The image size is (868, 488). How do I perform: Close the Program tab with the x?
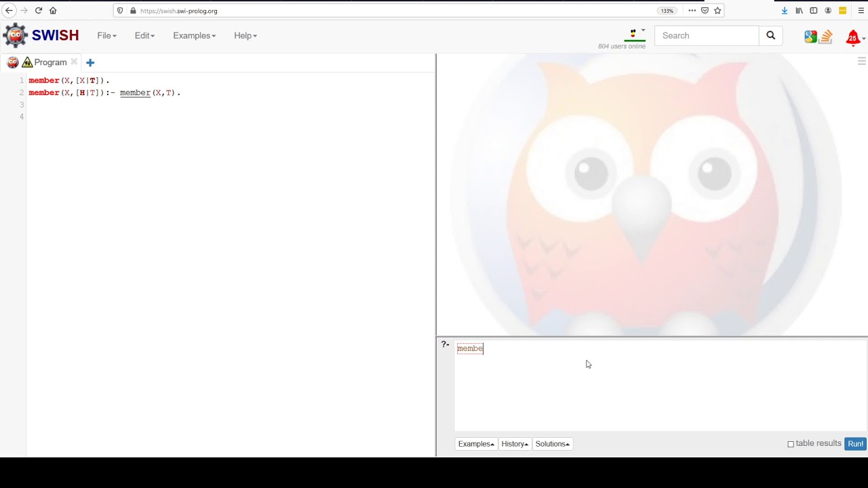[74, 62]
